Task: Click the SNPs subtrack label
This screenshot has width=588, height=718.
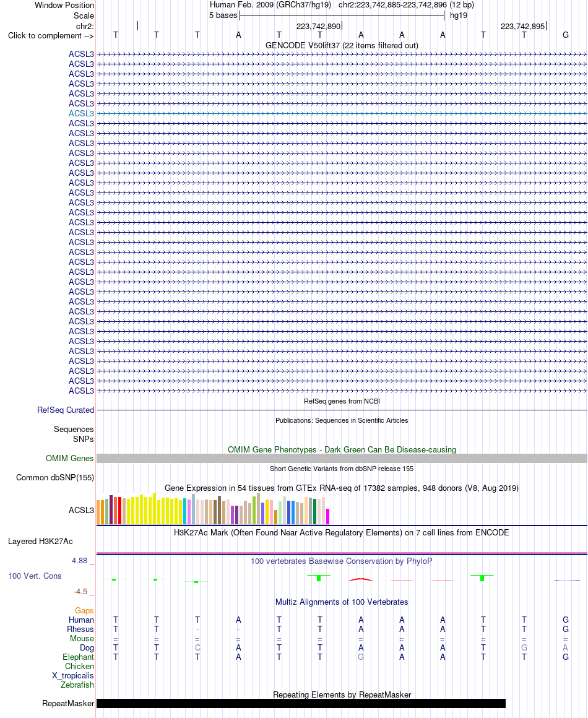Action: click(84, 439)
